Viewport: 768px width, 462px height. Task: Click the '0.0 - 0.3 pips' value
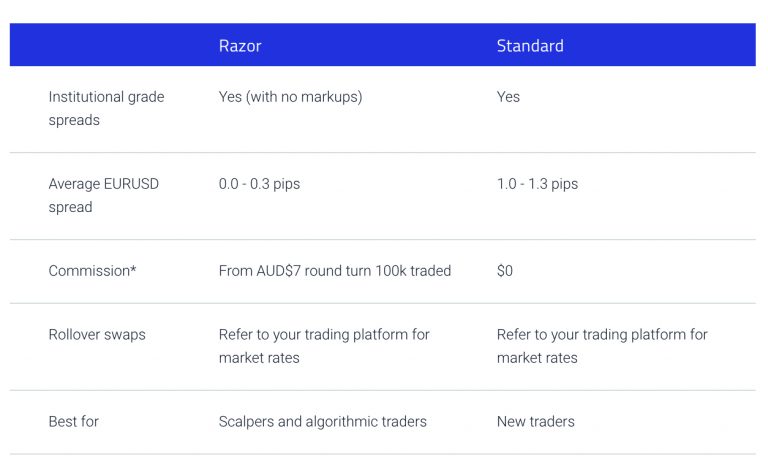pyautogui.click(x=259, y=184)
